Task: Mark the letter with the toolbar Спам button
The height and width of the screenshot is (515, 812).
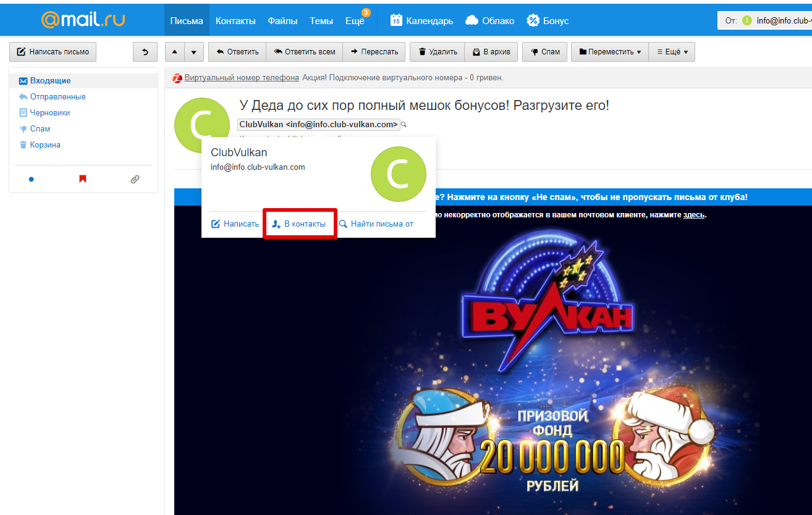Action: click(544, 52)
